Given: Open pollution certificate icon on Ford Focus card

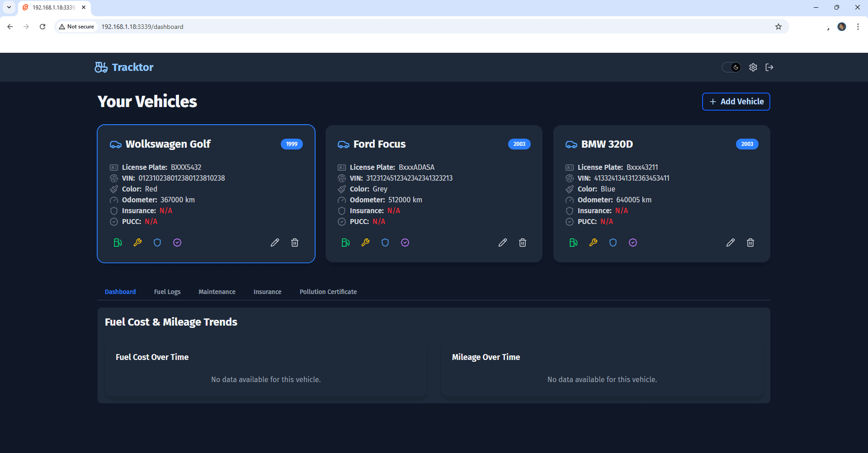Looking at the screenshot, I should 405,243.
